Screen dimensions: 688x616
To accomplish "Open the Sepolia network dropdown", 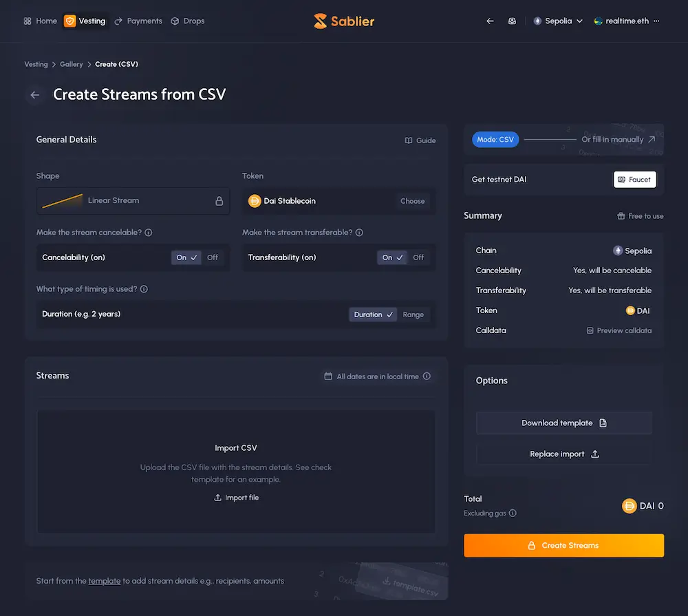I will [x=557, y=21].
